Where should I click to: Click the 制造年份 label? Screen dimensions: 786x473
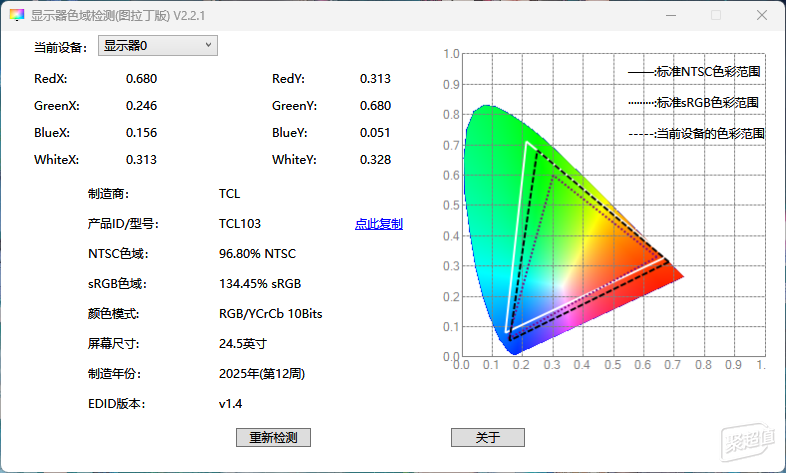coord(114,374)
